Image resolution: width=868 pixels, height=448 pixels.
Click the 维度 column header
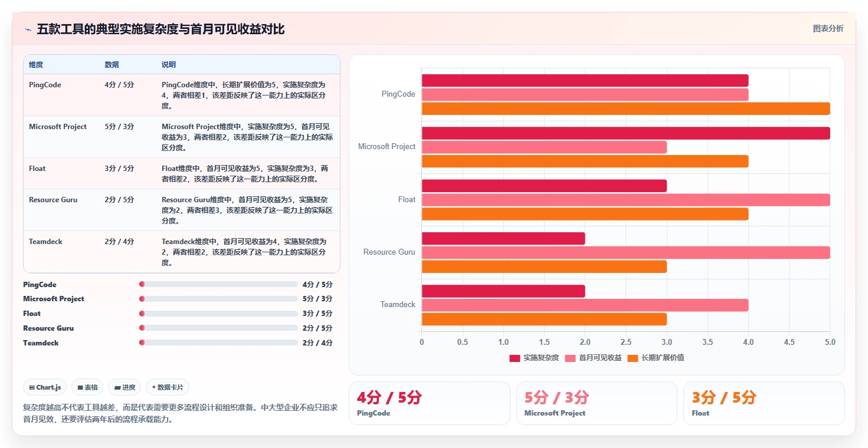[x=36, y=65]
